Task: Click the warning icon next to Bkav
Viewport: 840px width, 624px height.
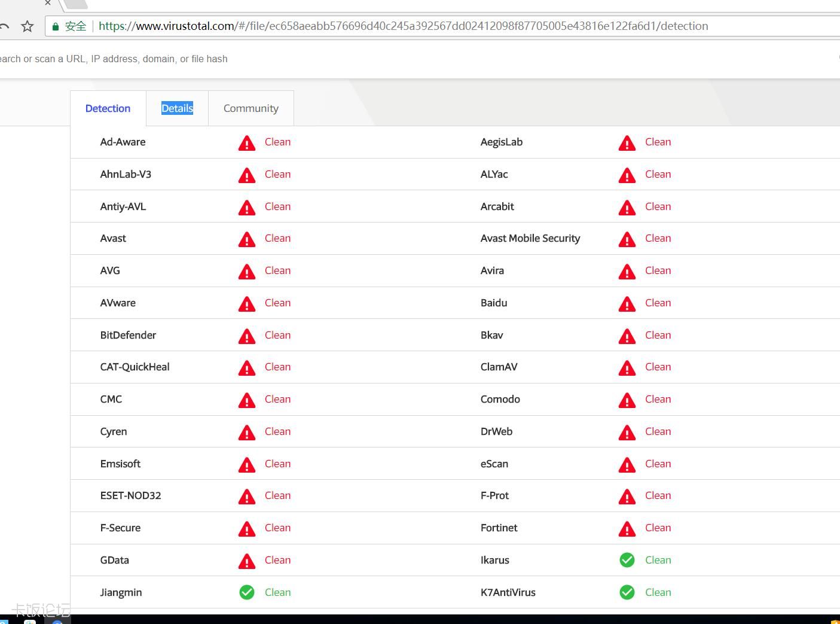Action: pyautogui.click(x=627, y=336)
